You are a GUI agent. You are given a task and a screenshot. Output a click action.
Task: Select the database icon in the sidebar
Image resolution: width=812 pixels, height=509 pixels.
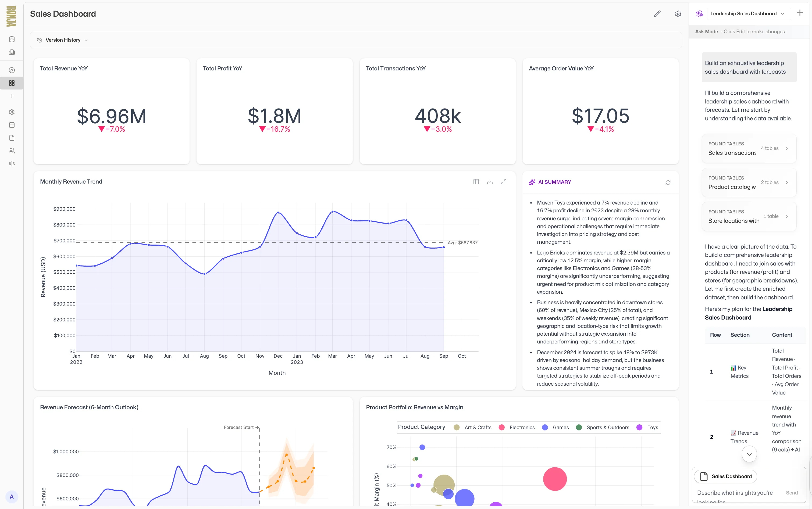pos(12,39)
